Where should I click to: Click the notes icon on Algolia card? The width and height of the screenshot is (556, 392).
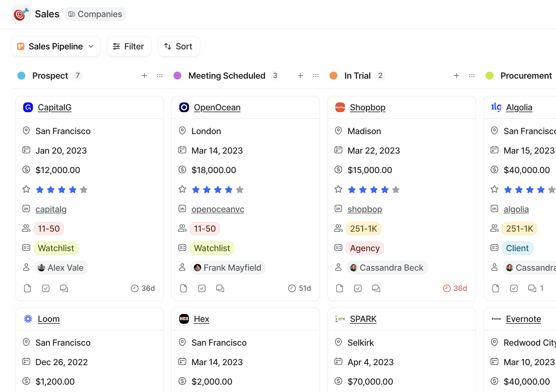tap(496, 288)
